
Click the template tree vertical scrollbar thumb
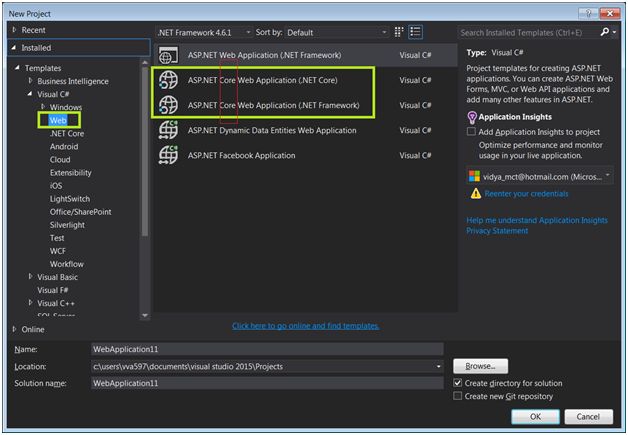pyautogui.click(x=145, y=151)
